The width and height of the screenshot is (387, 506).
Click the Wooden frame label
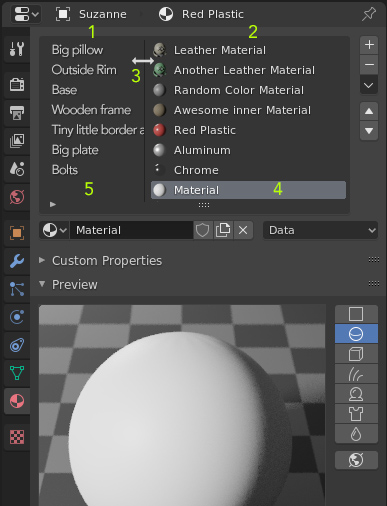pos(91,110)
